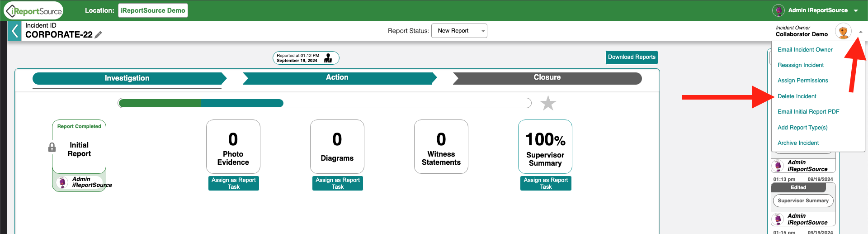The height and width of the screenshot is (234, 868).
Task: Expand the Admin iReportSource account menu
Action: (856, 10)
